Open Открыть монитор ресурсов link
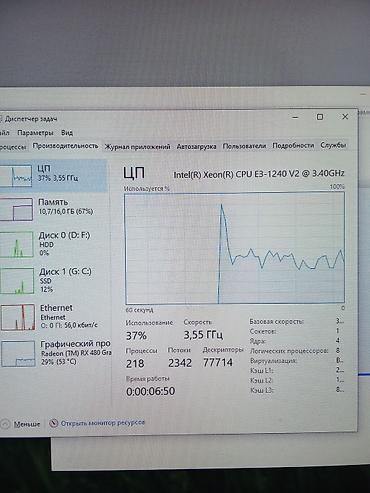The image size is (370, 493). coord(103,423)
